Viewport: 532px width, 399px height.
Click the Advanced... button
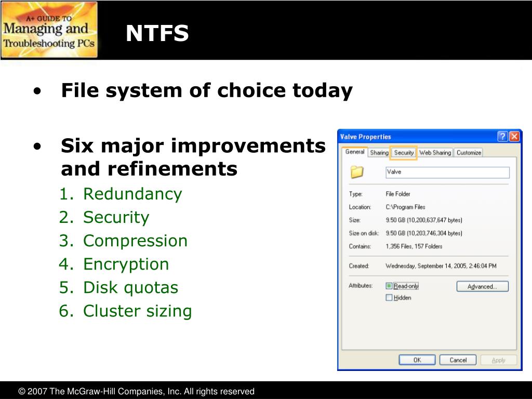482,286
